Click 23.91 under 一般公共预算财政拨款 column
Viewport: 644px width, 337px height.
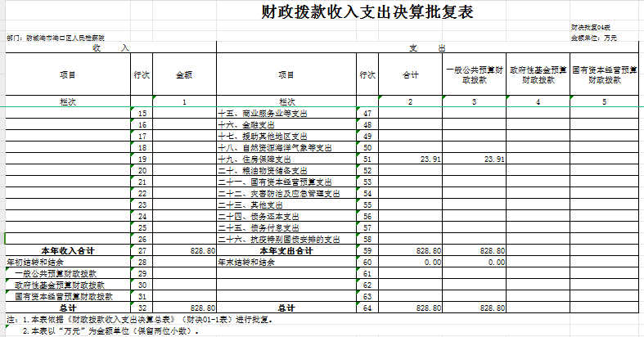[x=475, y=160]
